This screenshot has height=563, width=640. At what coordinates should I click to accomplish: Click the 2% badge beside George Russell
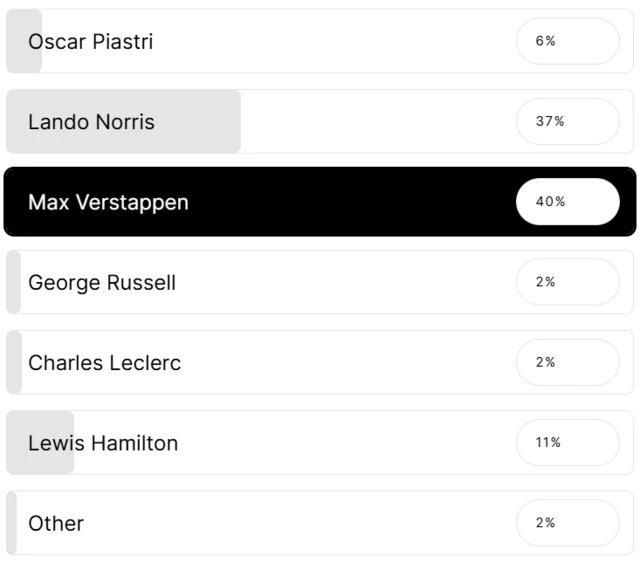567,282
